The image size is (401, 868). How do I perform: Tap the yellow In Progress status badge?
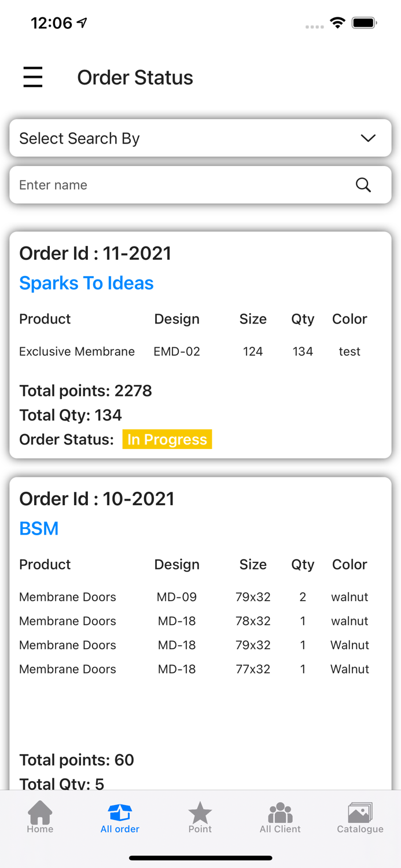click(x=167, y=439)
